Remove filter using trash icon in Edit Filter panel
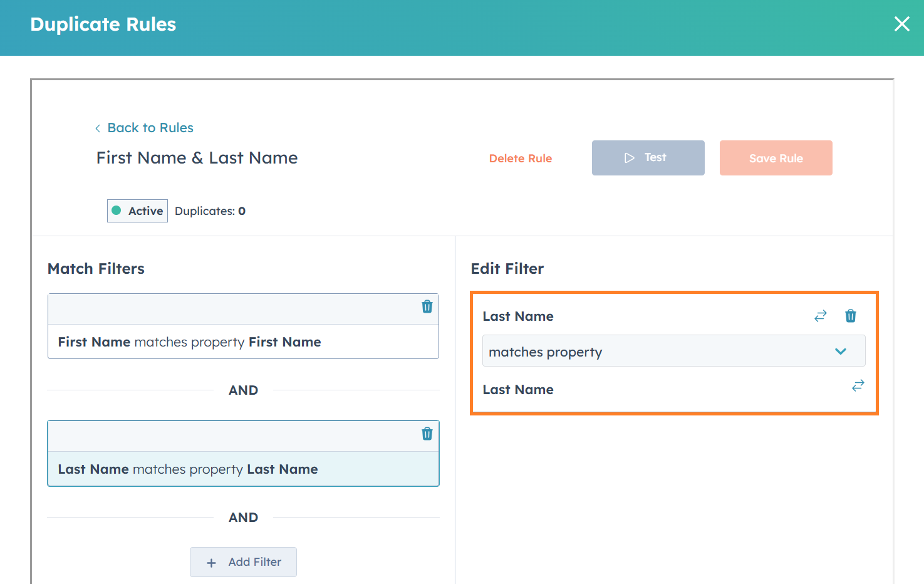The image size is (924, 584). [851, 316]
